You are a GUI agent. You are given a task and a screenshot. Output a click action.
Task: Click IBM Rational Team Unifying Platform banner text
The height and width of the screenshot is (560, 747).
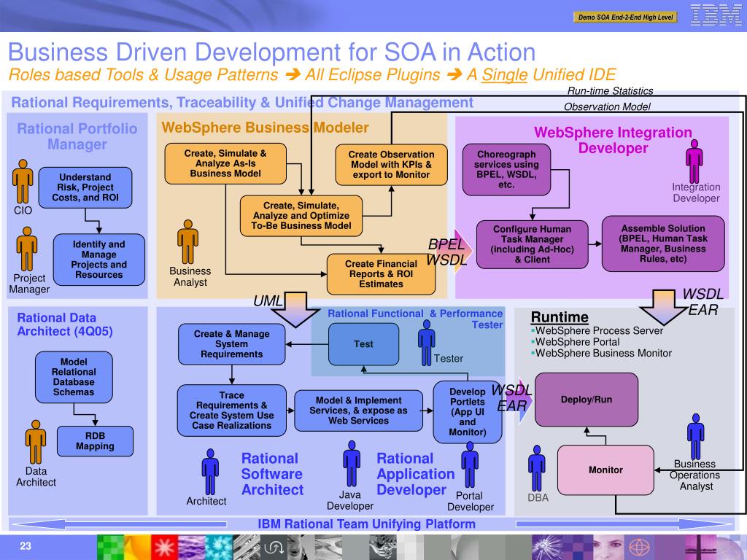(x=366, y=524)
